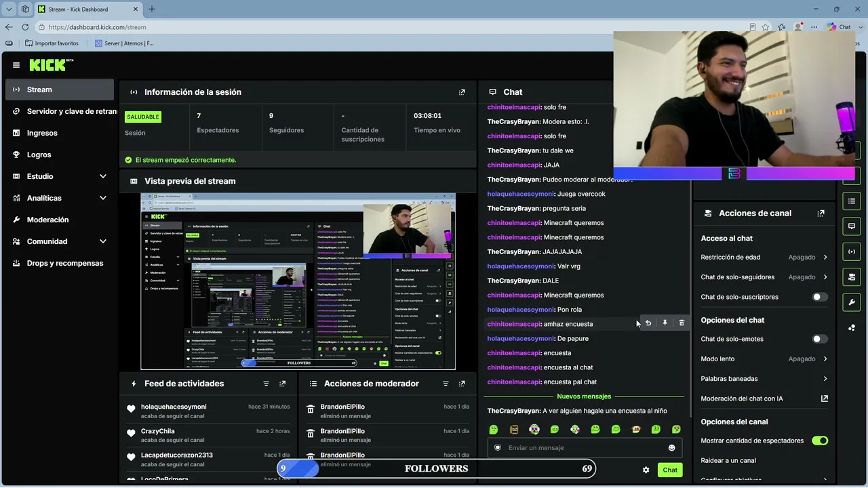This screenshot has width=868, height=488.
Task: Click the Enviar un mensaje input field
Action: (585, 447)
